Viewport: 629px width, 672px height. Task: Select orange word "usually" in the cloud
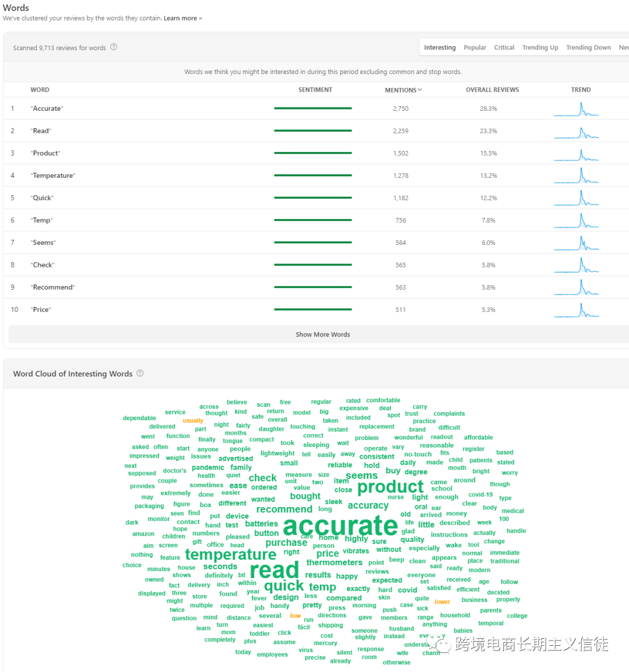tap(193, 420)
